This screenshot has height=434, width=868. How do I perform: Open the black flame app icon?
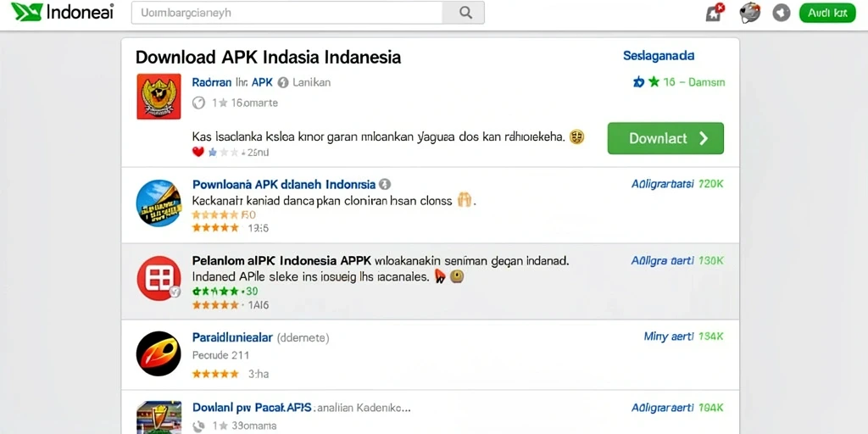159,353
